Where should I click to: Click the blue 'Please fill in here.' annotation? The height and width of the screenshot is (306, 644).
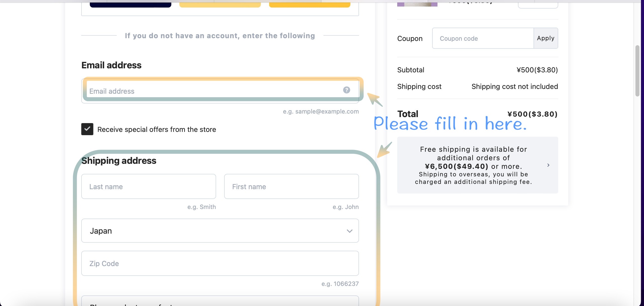point(450,124)
